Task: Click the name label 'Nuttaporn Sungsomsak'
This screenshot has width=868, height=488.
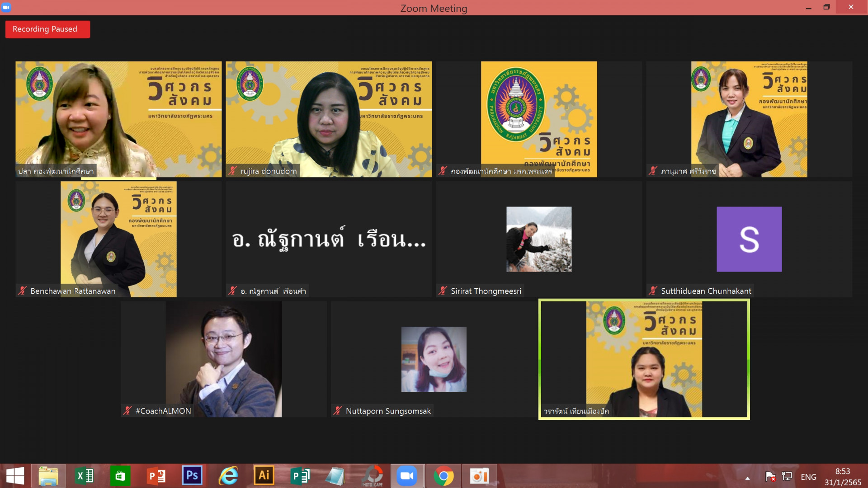Action: [388, 411]
